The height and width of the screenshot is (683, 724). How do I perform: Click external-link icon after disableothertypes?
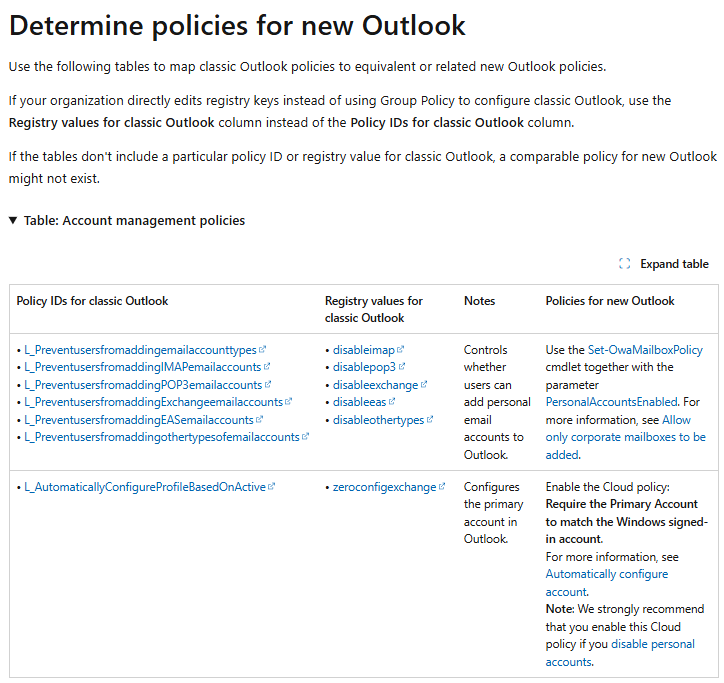tap(430, 419)
